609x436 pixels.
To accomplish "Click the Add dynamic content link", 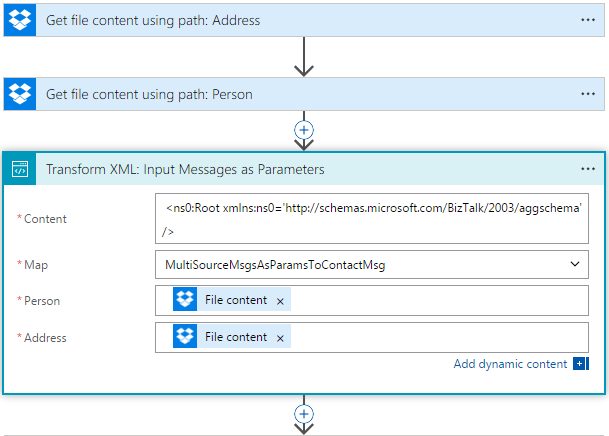I will (510, 364).
